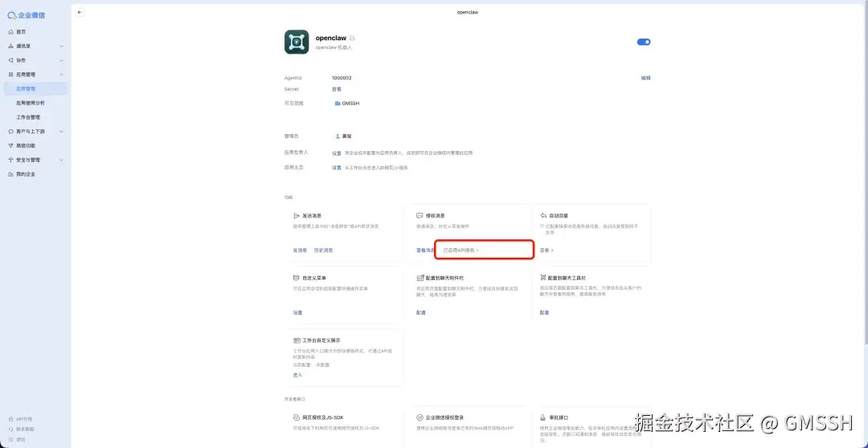Screen dimensions: 868x448
Task: Click 配置 under 配置到聊天附件栏
Action: tap(421, 313)
